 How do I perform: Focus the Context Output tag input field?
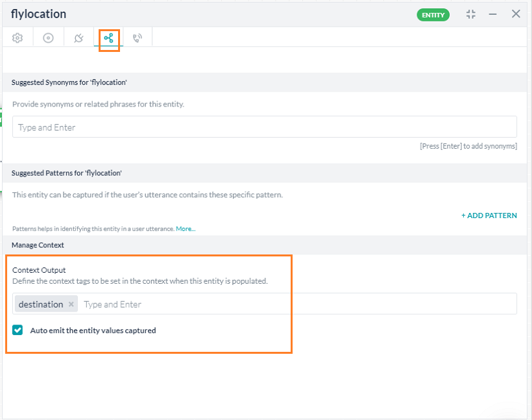292,304
